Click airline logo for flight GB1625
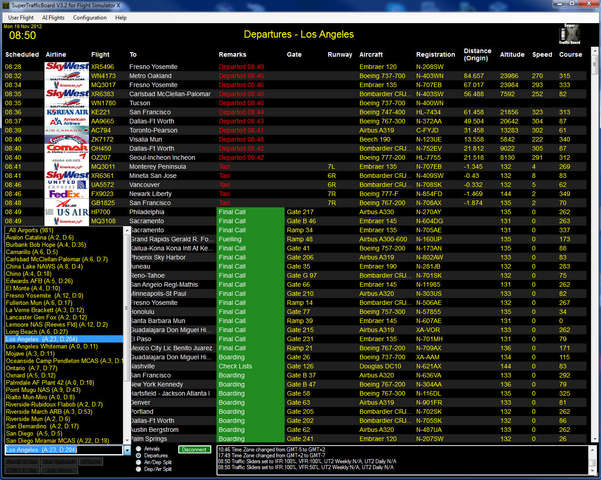 67,203
